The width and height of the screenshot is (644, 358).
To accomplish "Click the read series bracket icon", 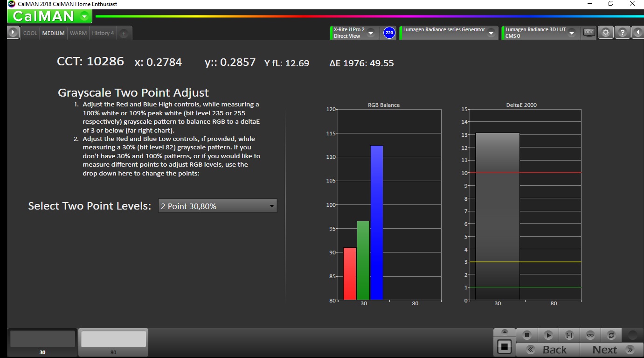I will pyautogui.click(x=569, y=335).
